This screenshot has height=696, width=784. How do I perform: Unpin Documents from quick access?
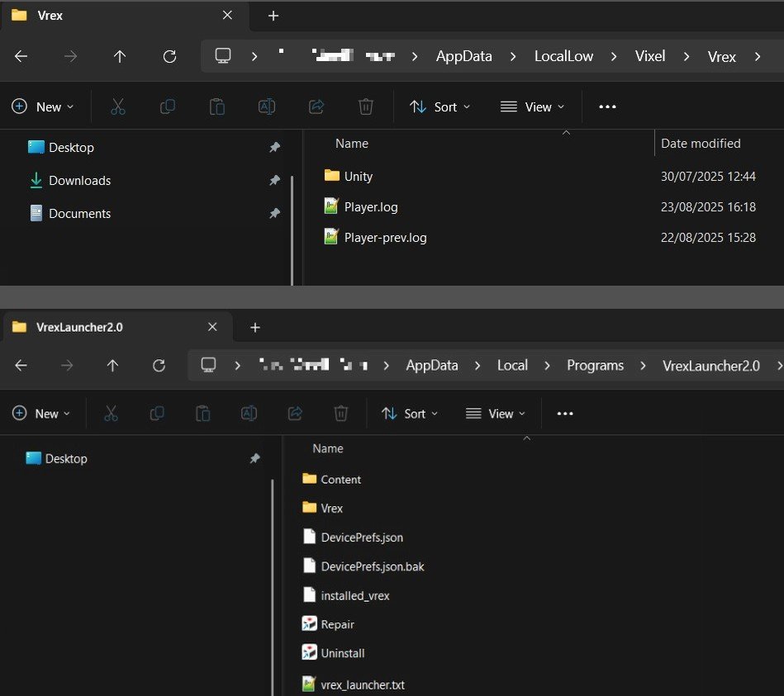coord(274,213)
